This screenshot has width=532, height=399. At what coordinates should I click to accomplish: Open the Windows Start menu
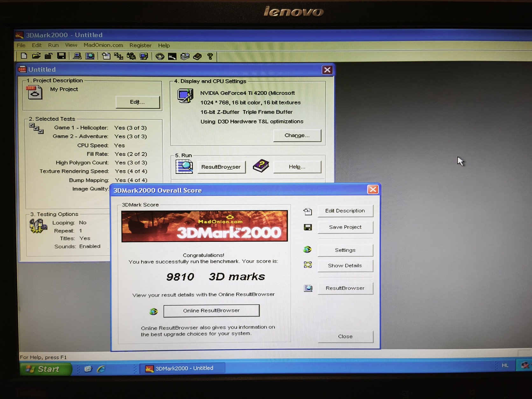coord(46,369)
